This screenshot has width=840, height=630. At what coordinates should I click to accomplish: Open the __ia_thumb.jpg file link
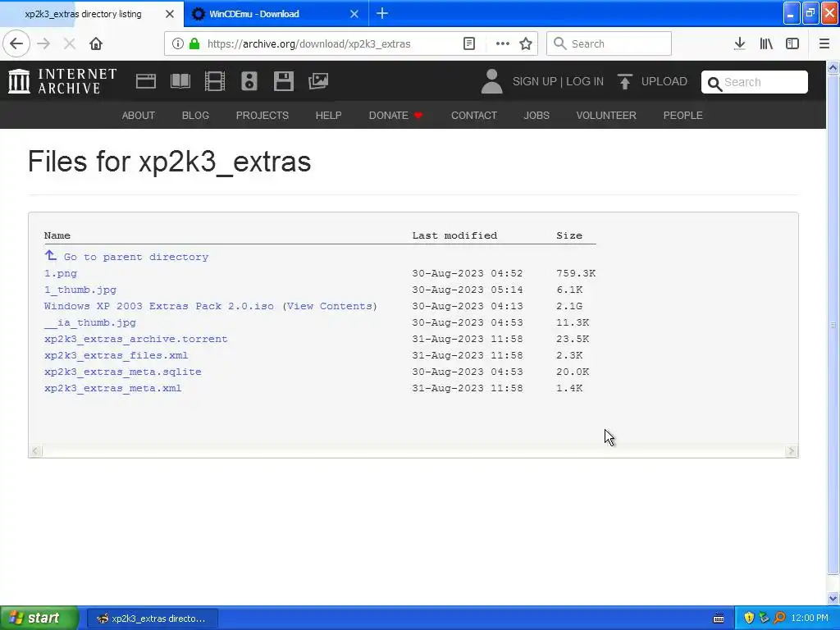point(90,322)
